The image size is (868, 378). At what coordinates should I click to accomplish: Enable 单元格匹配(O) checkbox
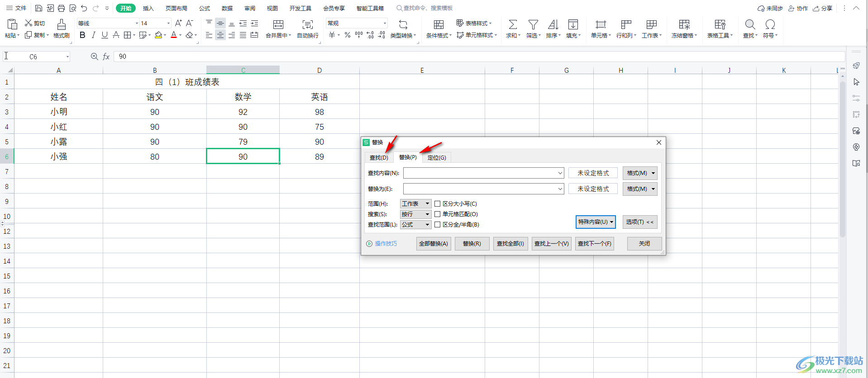pos(438,214)
